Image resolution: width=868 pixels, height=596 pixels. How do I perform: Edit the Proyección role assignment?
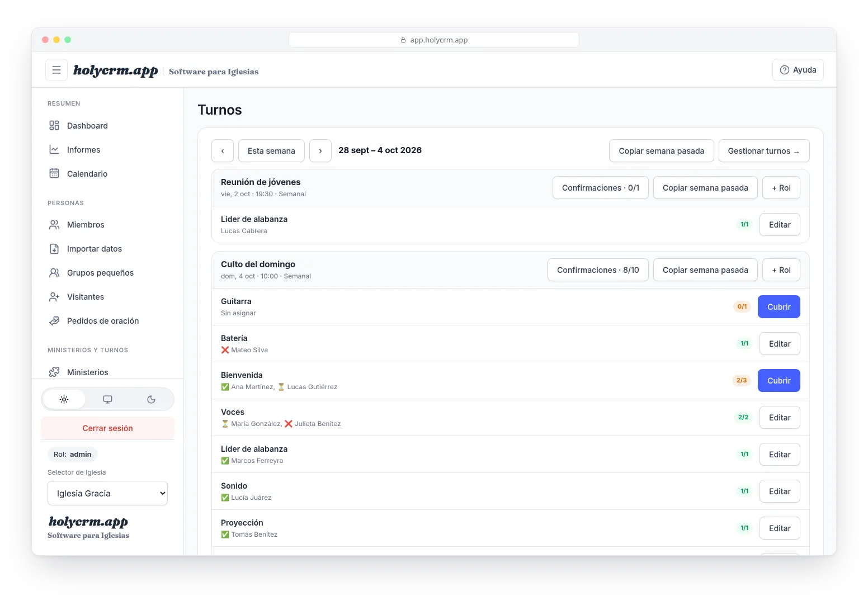(780, 528)
